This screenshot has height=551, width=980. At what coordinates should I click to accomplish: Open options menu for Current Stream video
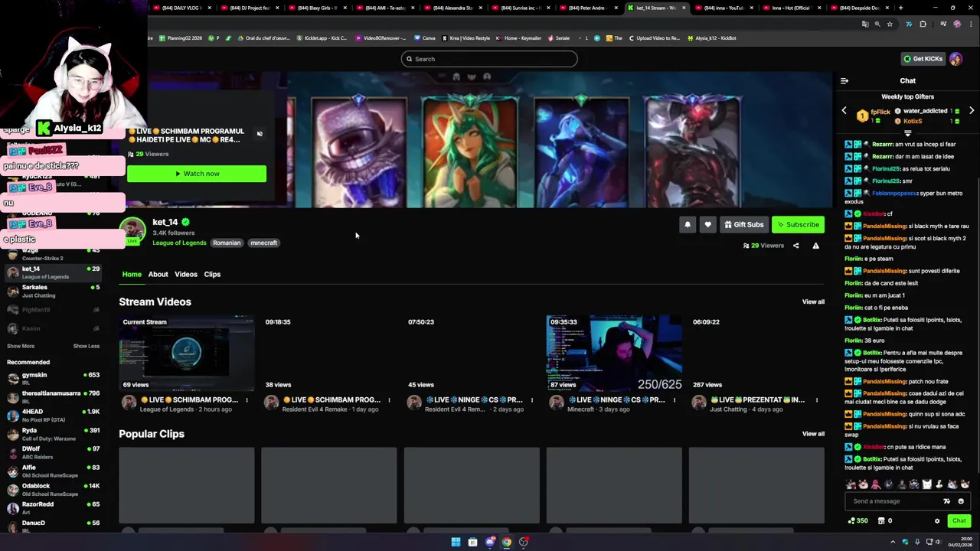point(247,400)
